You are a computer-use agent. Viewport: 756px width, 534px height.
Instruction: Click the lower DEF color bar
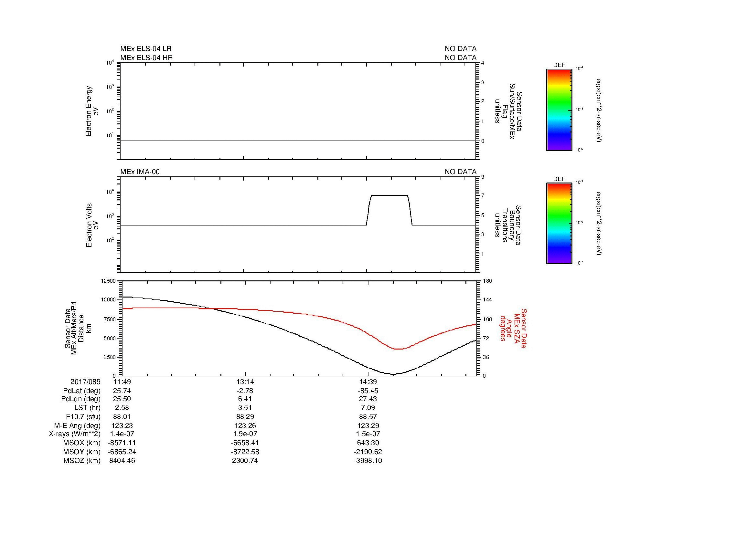pyautogui.click(x=559, y=224)
